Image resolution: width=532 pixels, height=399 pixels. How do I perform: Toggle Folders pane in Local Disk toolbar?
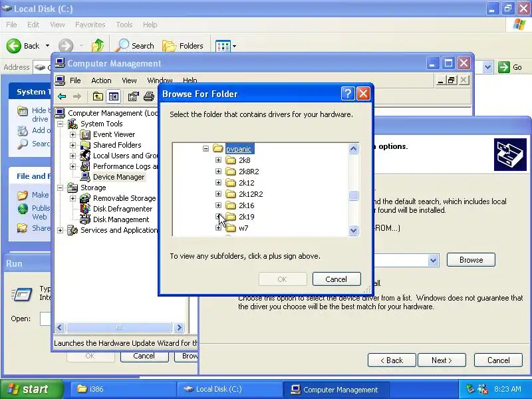coord(183,46)
